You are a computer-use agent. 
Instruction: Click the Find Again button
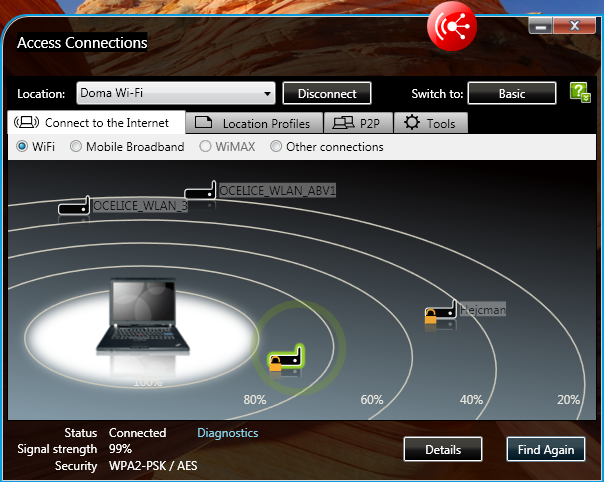545,449
